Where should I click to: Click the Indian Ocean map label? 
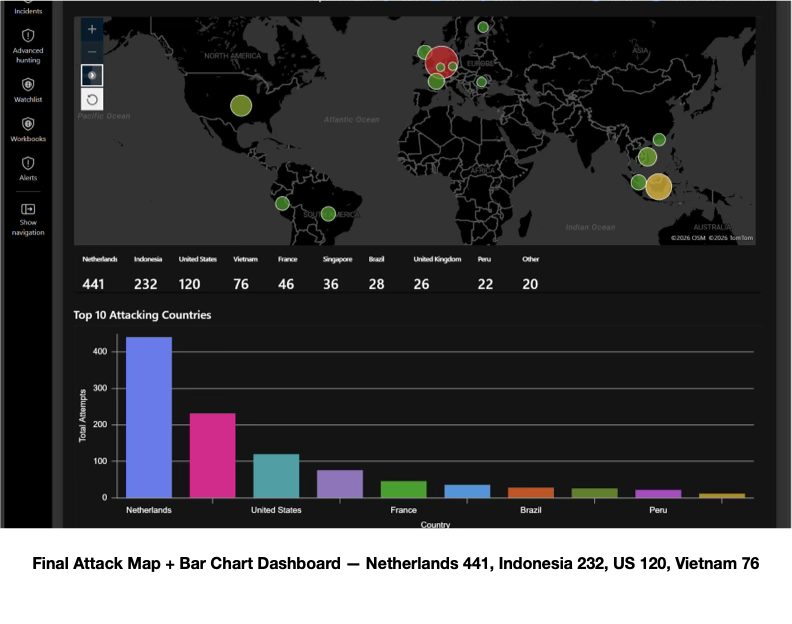pos(590,227)
